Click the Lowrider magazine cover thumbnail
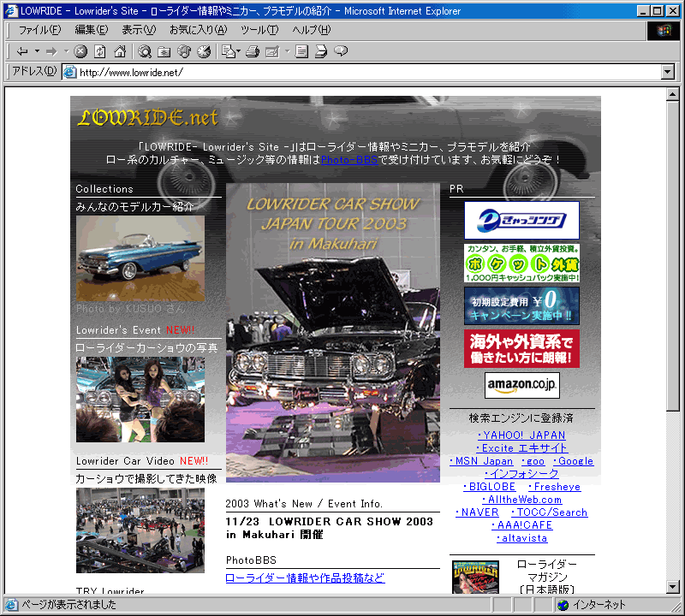The height and width of the screenshot is (616, 685). [475, 577]
